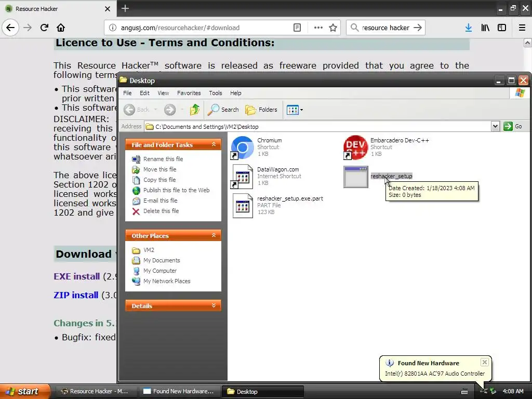Open Back history dropdown arrow in Explorer

(x=156, y=110)
